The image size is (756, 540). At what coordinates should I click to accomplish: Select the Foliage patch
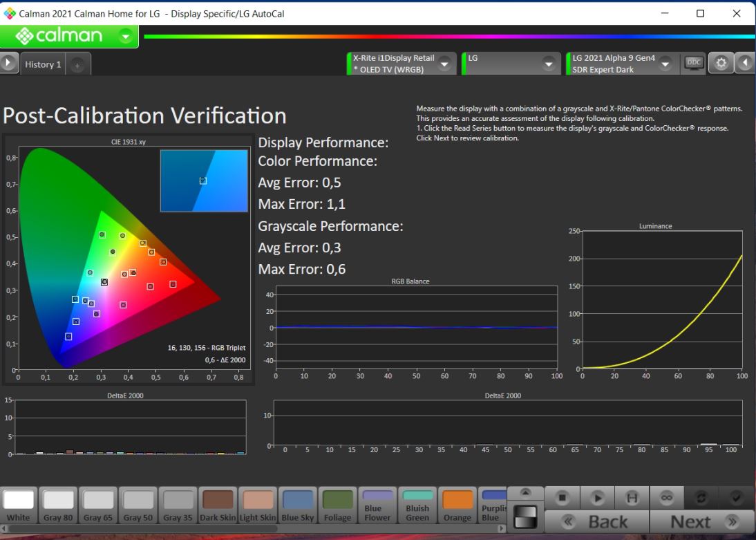click(x=337, y=505)
